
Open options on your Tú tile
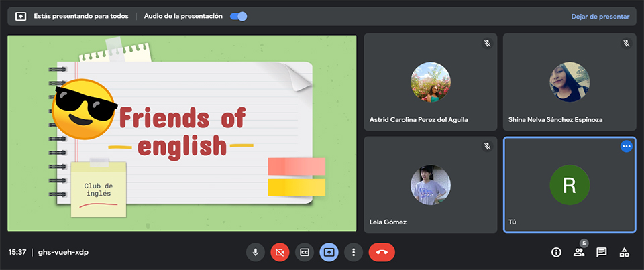click(627, 145)
